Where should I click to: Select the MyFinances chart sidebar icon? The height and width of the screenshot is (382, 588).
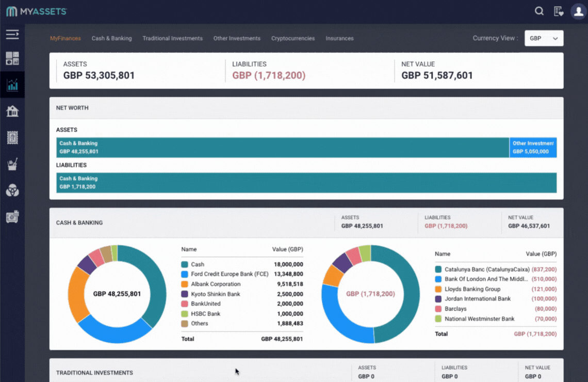12,85
